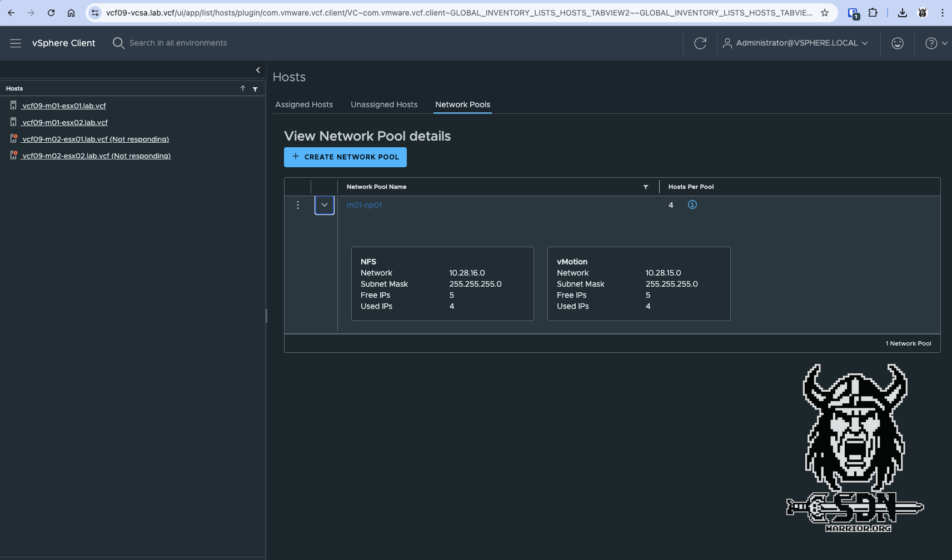Screen dimensions: 952x560
Task: Open the feedback smiley icon
Action: click(x=897, y=43)
